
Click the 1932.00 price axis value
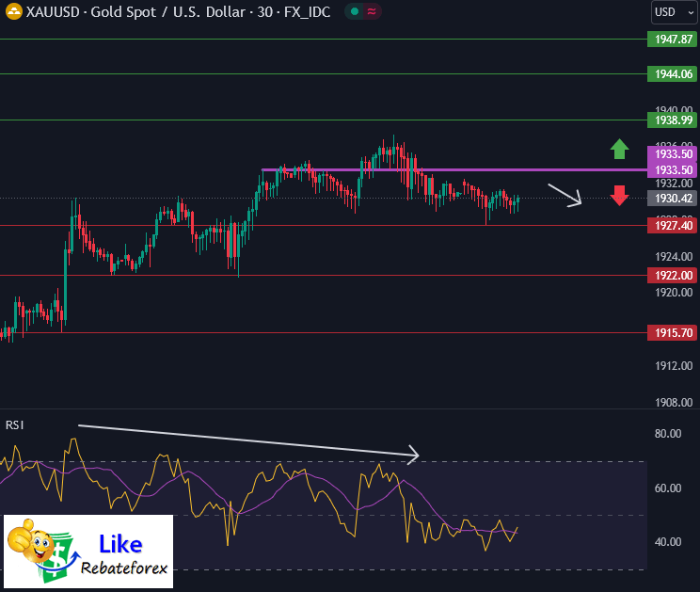(674, 183)
